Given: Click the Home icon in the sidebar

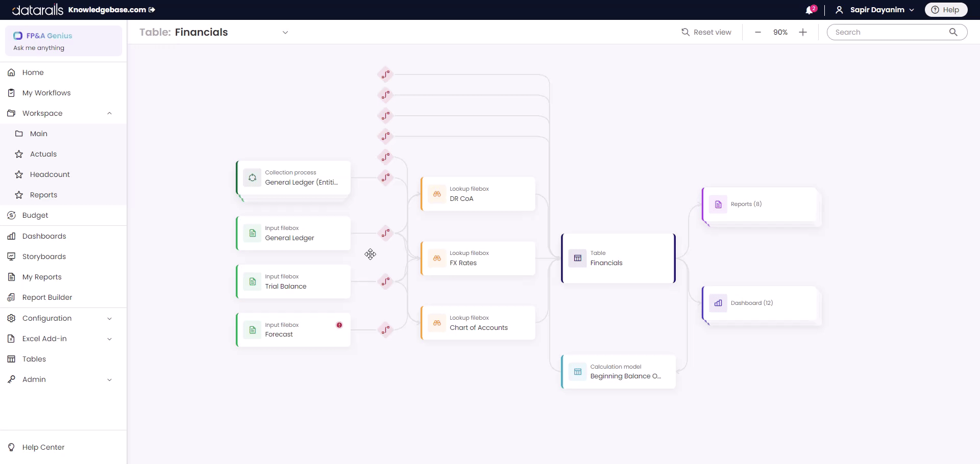Looking at the screenshot, I should point(11,72).
